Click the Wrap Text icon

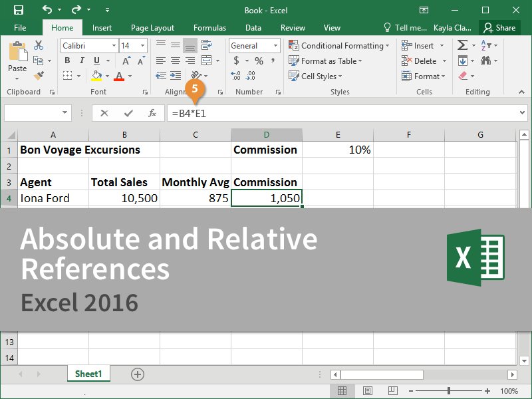click(206, 45)
